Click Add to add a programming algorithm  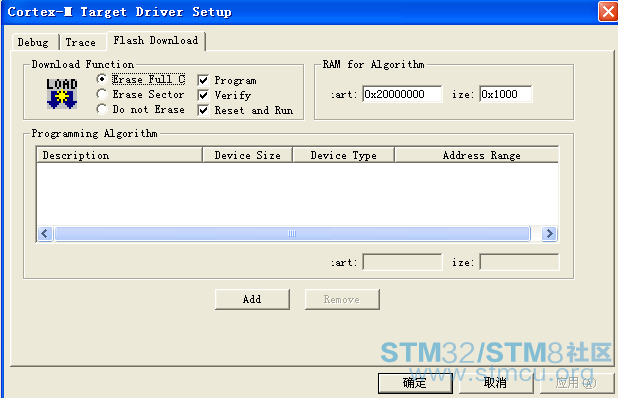point(252,299)
